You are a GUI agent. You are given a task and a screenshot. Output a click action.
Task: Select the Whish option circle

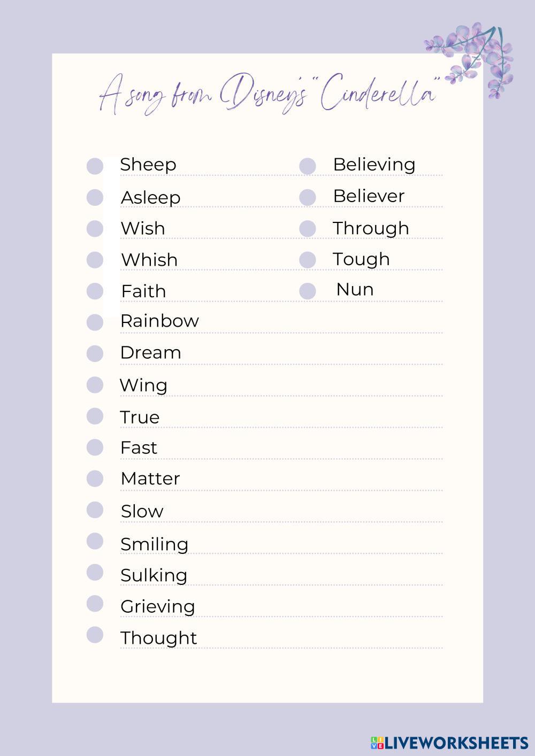95,260
